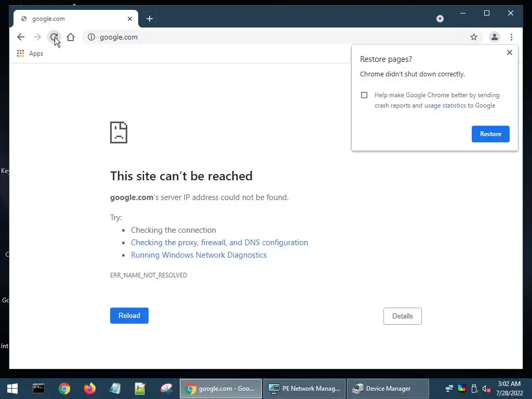532x399 pixels.
Task: Launch Command Prompt from taskbar
Action: click(38, 389)
